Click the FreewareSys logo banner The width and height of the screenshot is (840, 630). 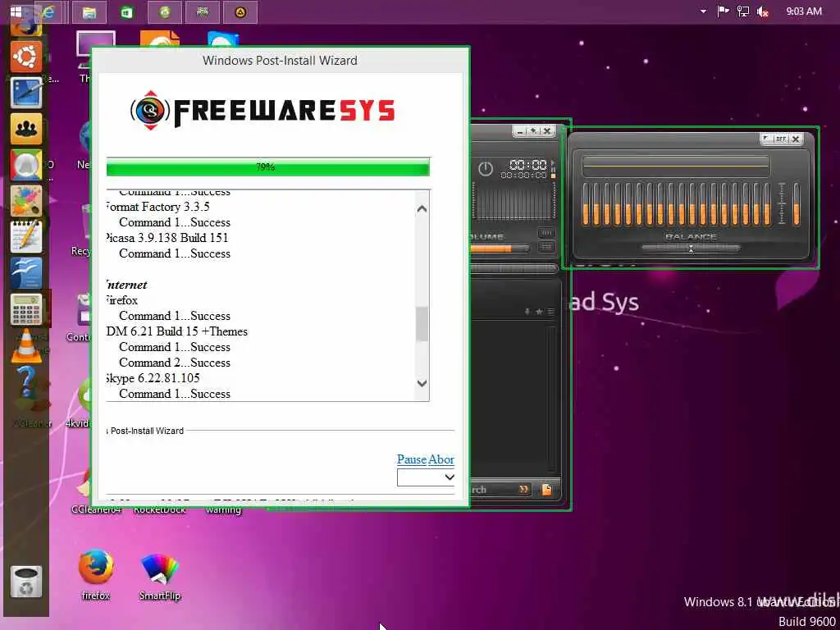point(262,111)
